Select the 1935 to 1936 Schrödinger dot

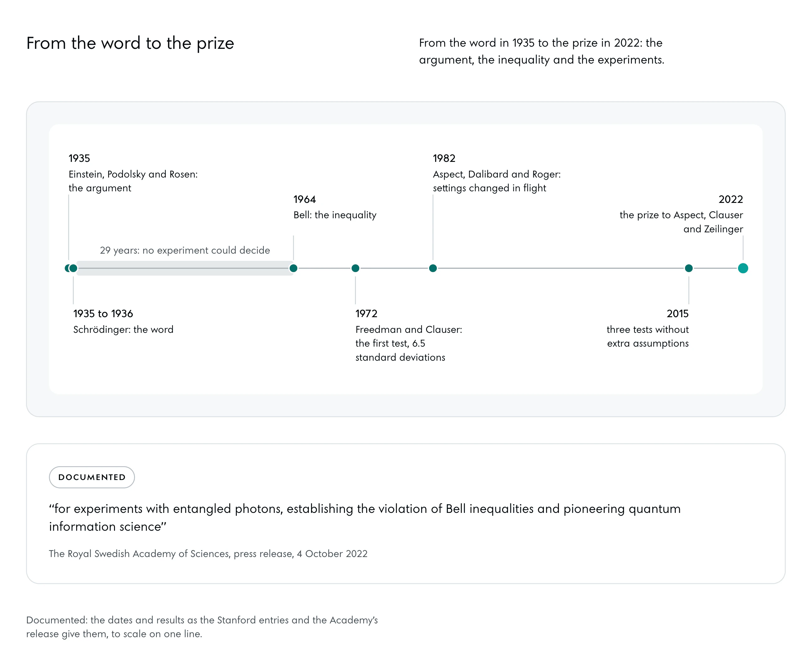[74, 268]
